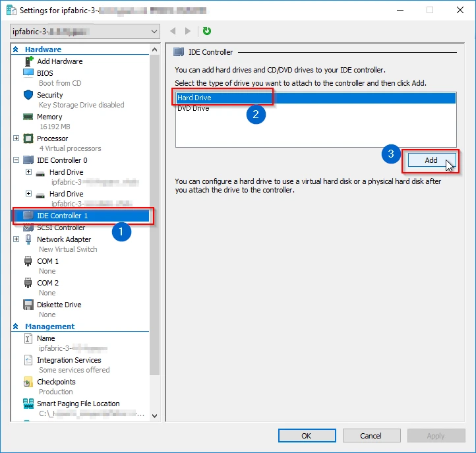Click the Integration Services icon

coord(28,360)
